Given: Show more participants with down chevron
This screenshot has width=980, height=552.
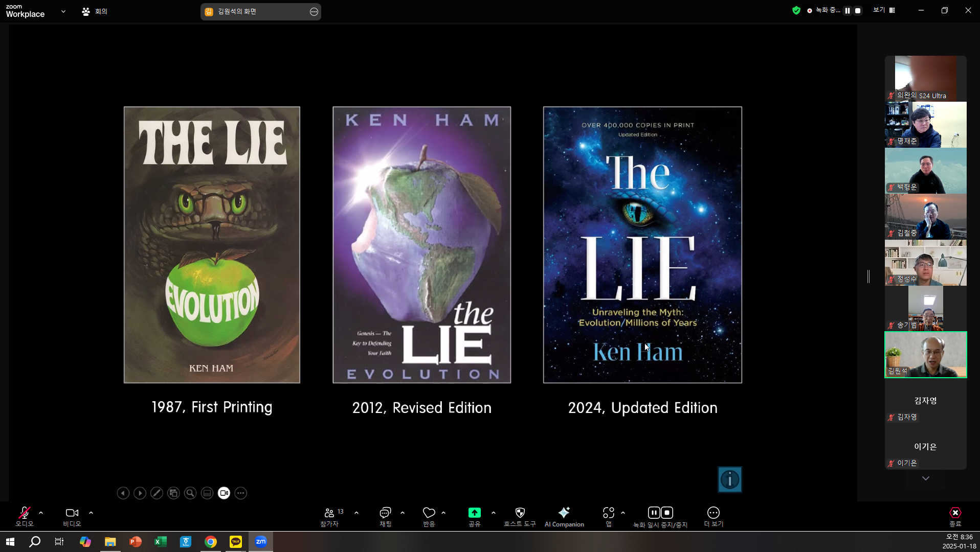Looking at the screenshot, I should pyautogui.click(x=926, y=478).
